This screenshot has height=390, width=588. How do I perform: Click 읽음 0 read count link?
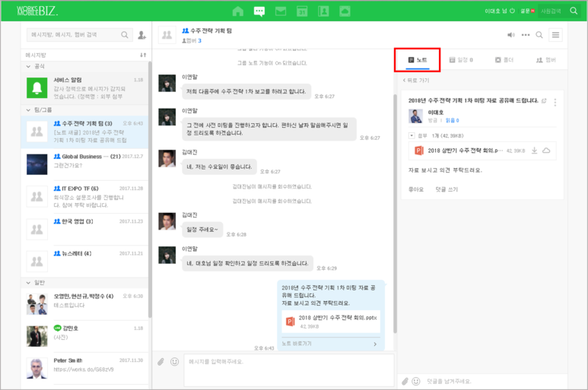(x=453, y=120)
